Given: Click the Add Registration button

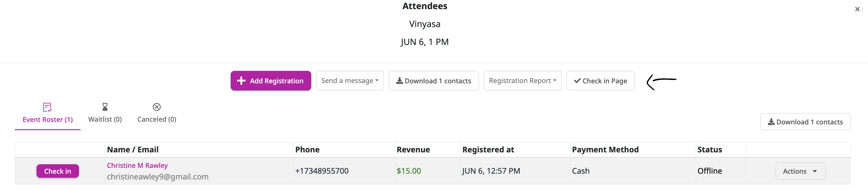Looking at the screenshot, I should pyautogui.click(x=270, y=81).
